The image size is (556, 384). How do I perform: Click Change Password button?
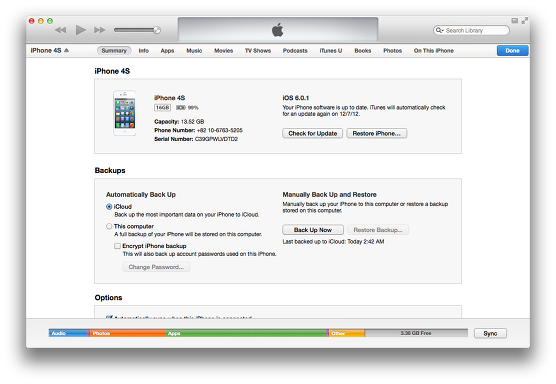click(x=156, y=267)
